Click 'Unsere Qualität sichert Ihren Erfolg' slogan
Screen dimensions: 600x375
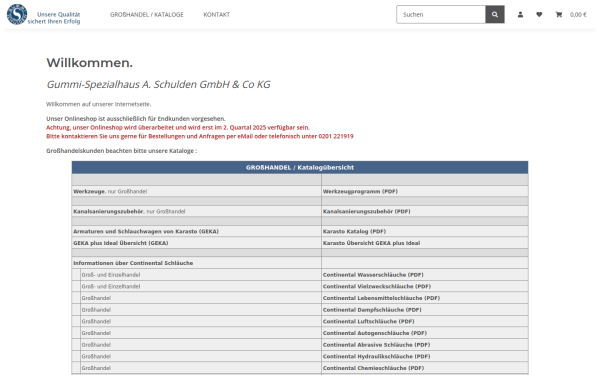click(54, 18)
